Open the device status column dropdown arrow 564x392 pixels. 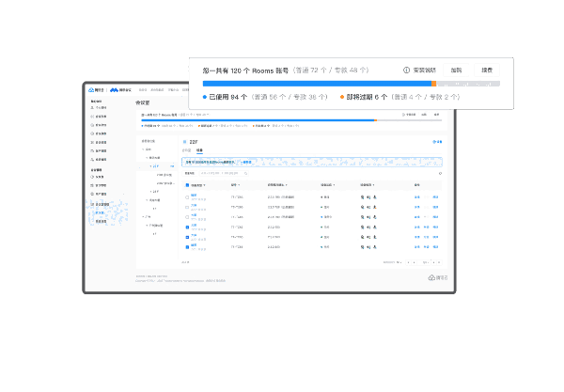pyautogui.click(x=334, y=185)
